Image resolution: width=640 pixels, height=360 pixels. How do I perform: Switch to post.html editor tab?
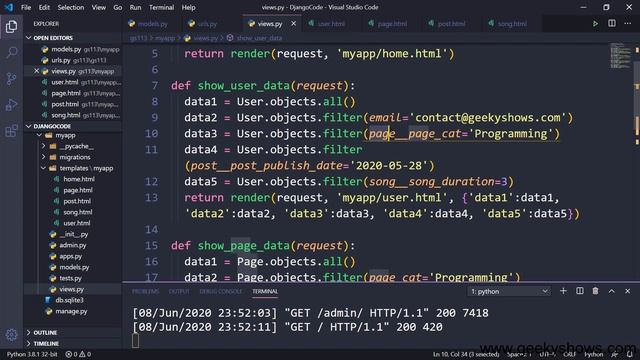pos(451,24)
